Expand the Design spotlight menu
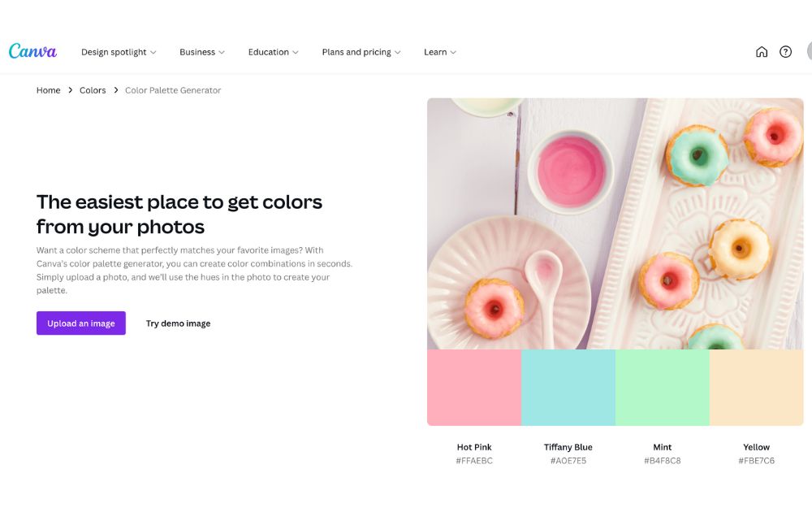This screenshot has height=512, width=812. (x=119, y=52)
